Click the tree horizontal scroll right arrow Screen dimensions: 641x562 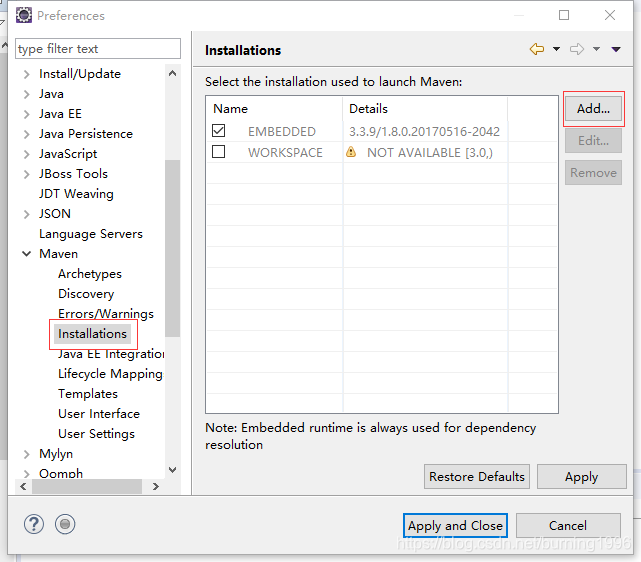pos(155,486)
